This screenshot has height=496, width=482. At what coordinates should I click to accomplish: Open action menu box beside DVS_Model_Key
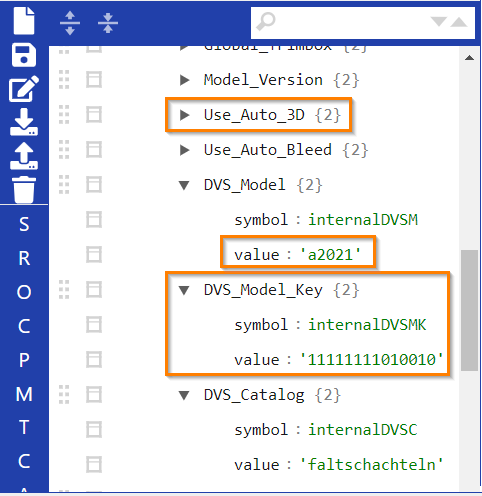coord(94,290)
